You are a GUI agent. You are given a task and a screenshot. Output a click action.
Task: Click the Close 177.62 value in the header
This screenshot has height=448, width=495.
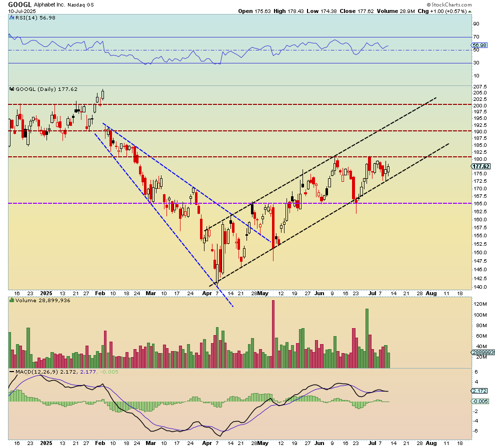[x=356, y=11]
